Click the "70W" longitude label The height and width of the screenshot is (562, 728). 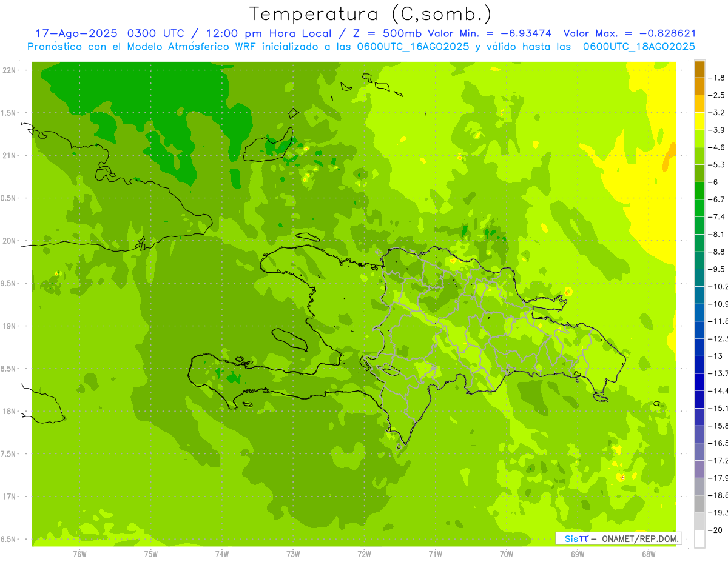pyautogui.click(x=507, y=554)
